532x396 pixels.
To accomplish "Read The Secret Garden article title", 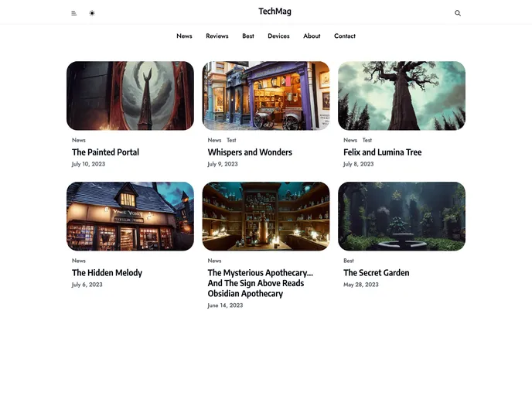I will point(377,272).
